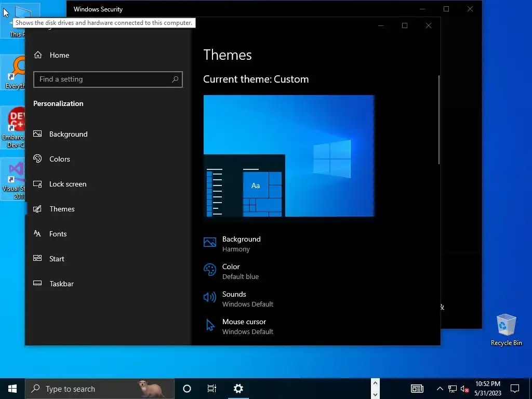
Task: Close the Settings window
Action: (429, 25)
